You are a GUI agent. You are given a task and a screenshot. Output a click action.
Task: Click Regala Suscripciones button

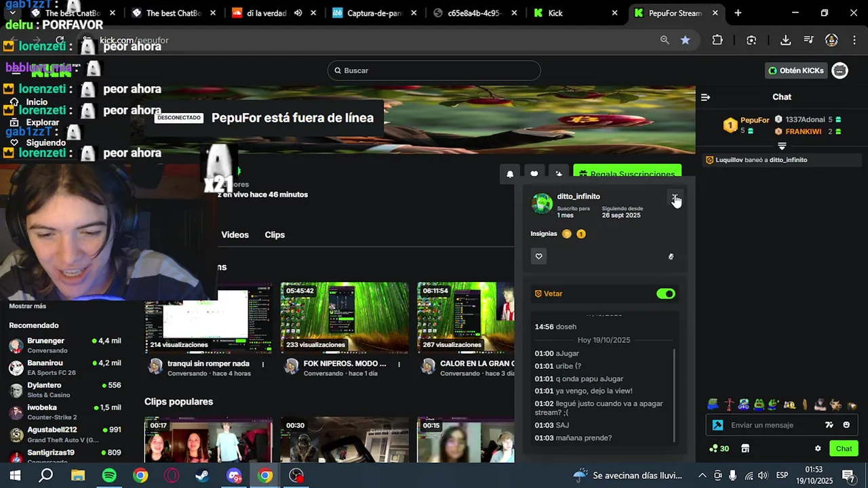click(627, 174)
